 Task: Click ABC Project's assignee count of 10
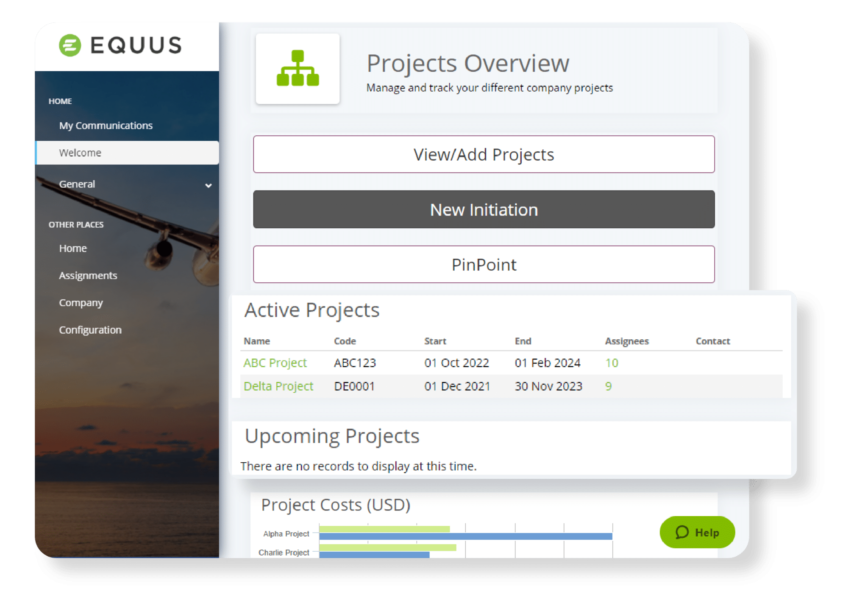(x=608, y=363)
